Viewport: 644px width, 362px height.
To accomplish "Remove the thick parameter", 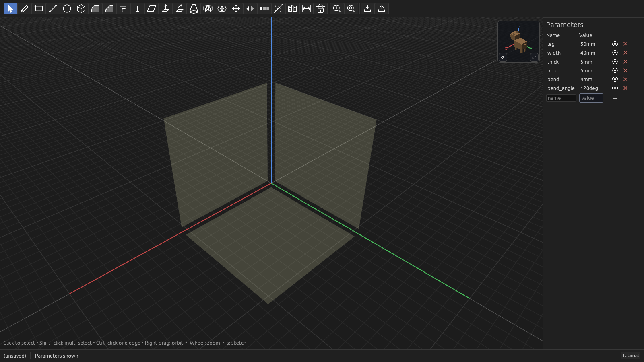I will [625, 62].
